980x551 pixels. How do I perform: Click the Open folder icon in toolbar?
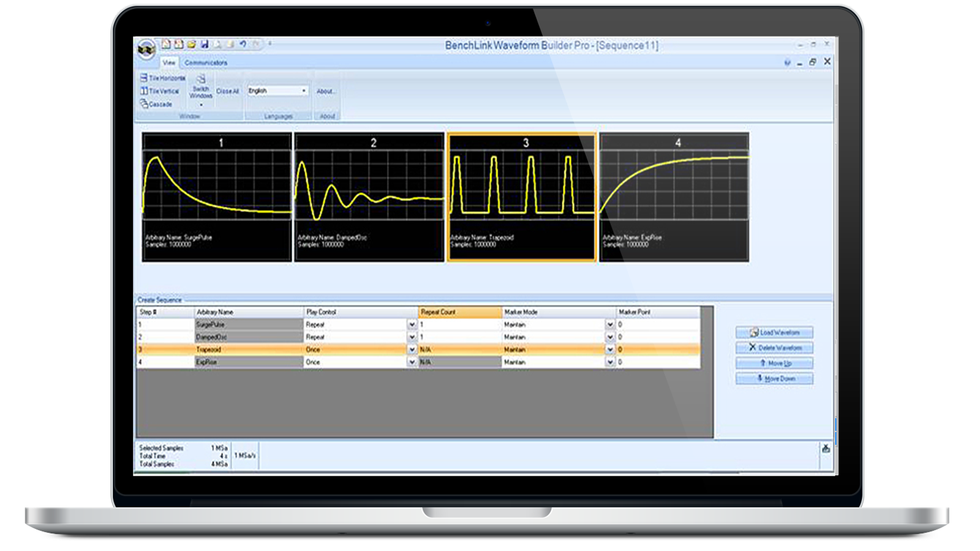coord(191,44)
